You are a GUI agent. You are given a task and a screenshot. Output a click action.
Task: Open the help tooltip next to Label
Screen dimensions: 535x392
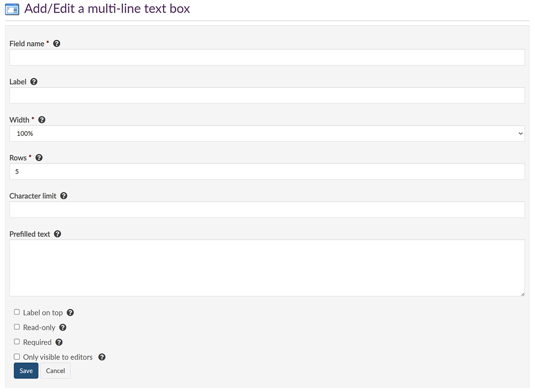pos(34,82)
